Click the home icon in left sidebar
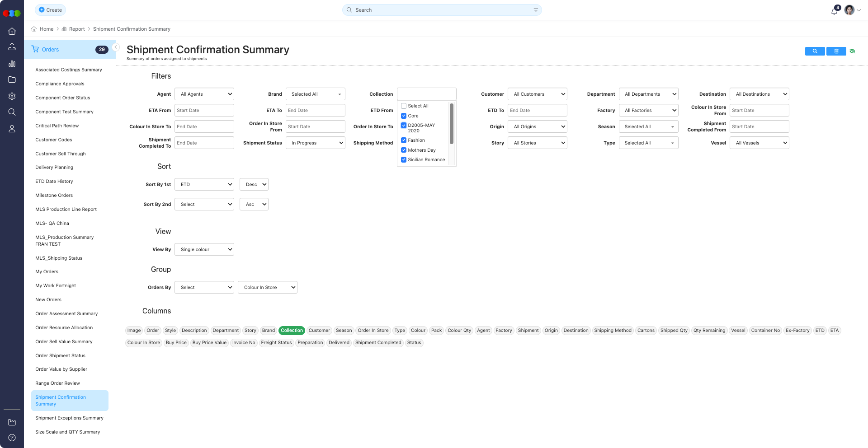 click(12, 31)
